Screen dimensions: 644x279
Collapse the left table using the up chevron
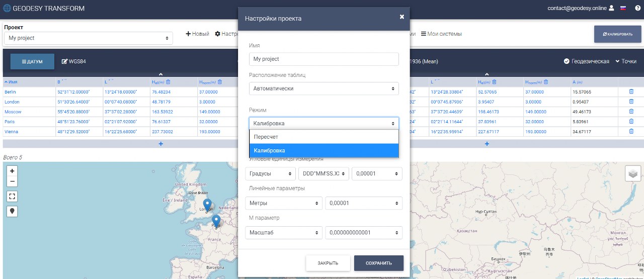point(160,74)
